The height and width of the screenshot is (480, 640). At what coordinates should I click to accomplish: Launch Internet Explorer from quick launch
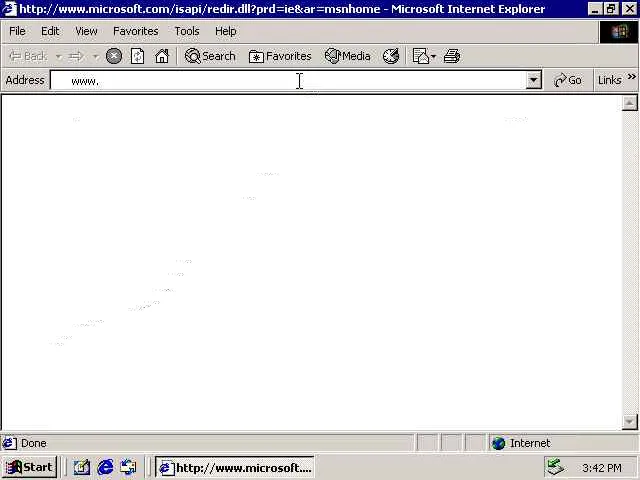105,467
